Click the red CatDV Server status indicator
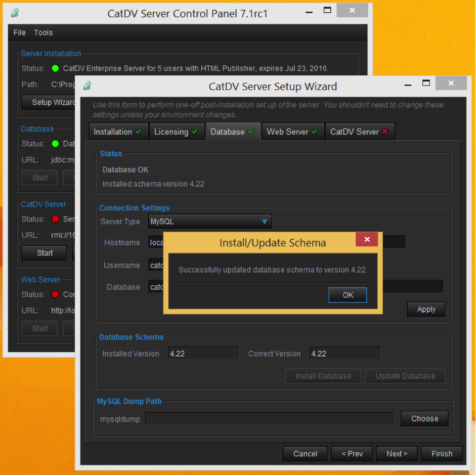The width and height of the screenshot is (476, 475). (55, 219)
